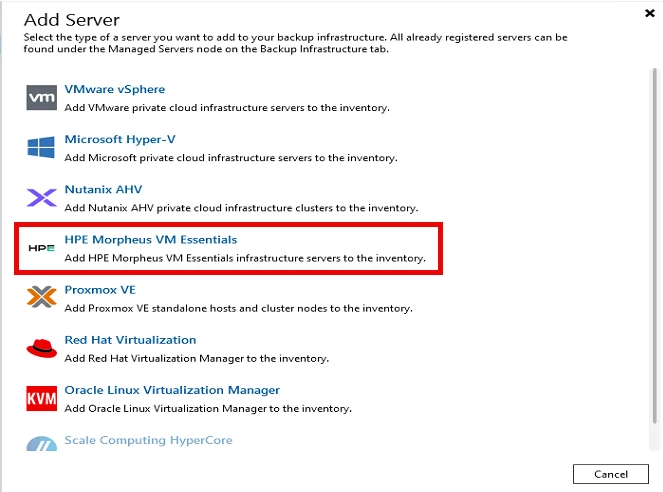Click the 'Add Server' dialog title
Image resolution: width=663 pixels, height=492 pixels.
tap(72, 20)
